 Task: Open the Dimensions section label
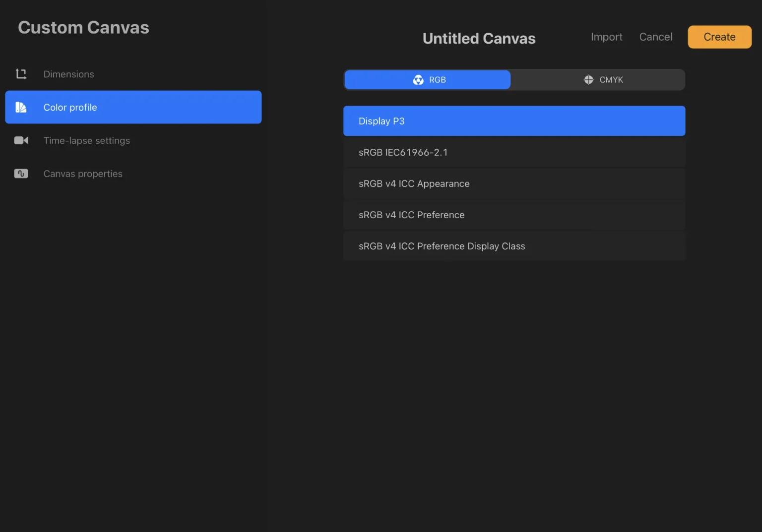click(68, 74)
